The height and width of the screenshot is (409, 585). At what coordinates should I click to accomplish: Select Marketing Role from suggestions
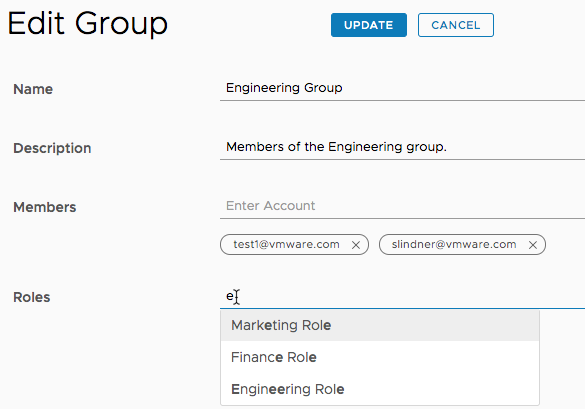coord(380,325)
